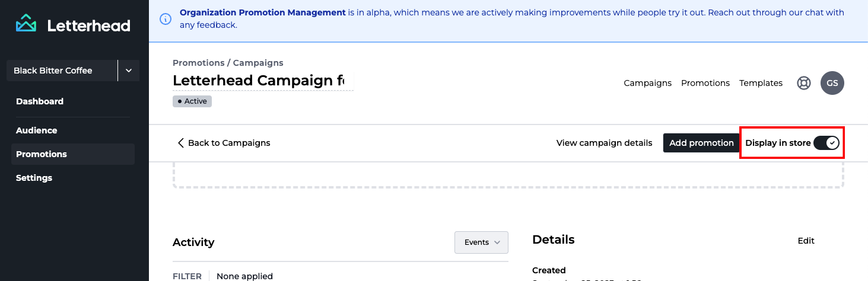Image resolution: width=868 pixels, height=281 pixels.
Task: Open the Events dropdown in Activity
Action: tap(481, 242)
